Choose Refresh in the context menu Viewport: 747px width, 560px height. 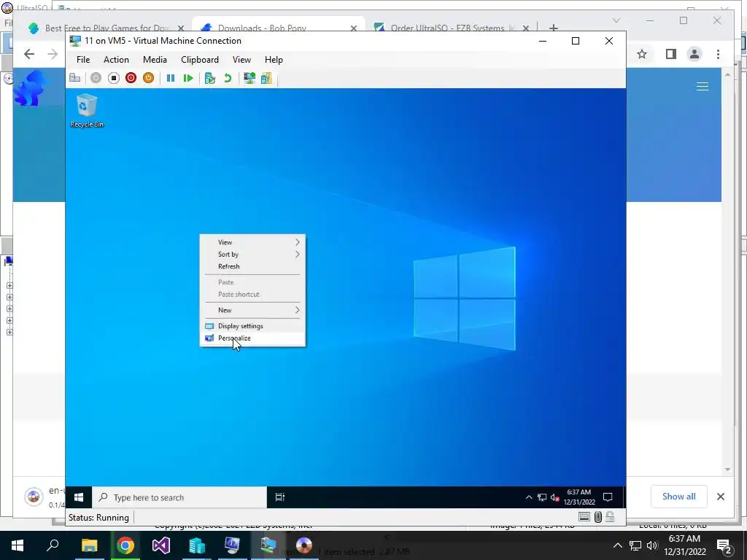click(253, 266)
